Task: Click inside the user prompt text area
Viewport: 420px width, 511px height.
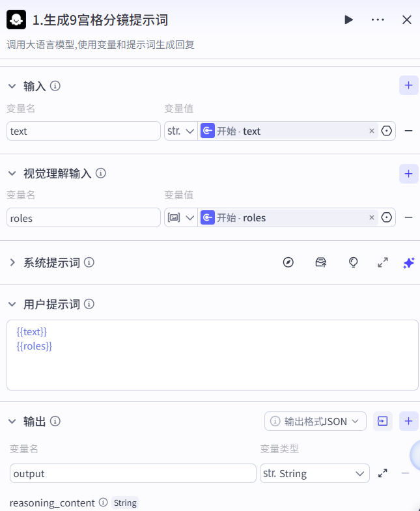Action: 212,355
